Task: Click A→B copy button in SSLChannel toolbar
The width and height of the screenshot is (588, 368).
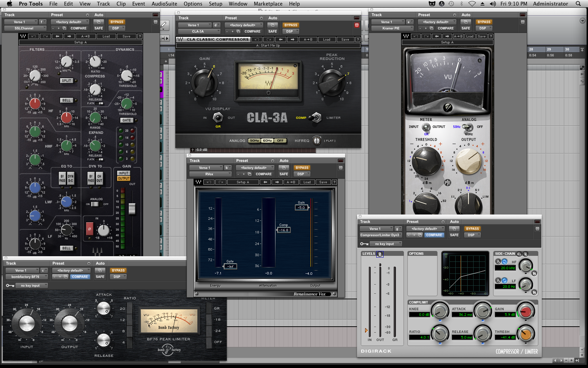Action: (x=85, y=36)
